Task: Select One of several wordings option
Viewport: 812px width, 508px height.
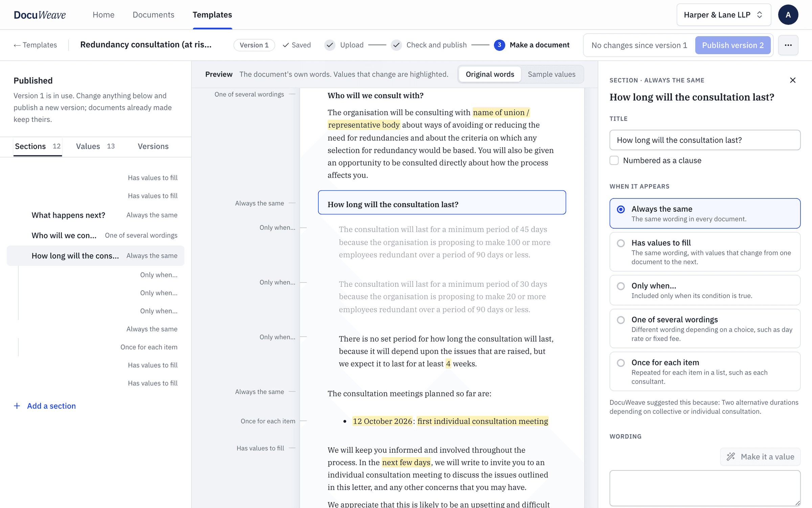Action: pyautogui.click(x=705, y=329)
